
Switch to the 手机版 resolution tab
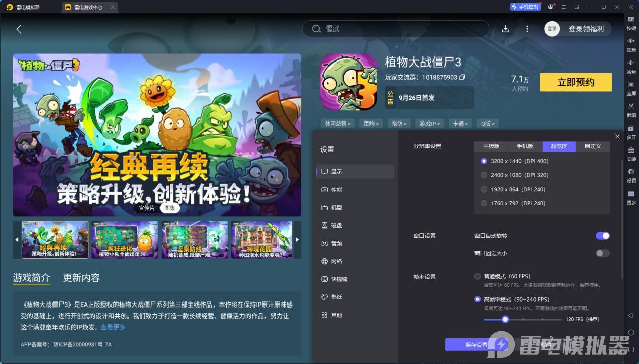(525, 146)
